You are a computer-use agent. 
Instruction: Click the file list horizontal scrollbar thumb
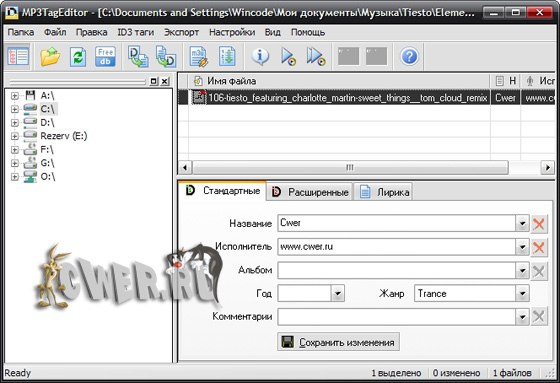click(350, 167)
